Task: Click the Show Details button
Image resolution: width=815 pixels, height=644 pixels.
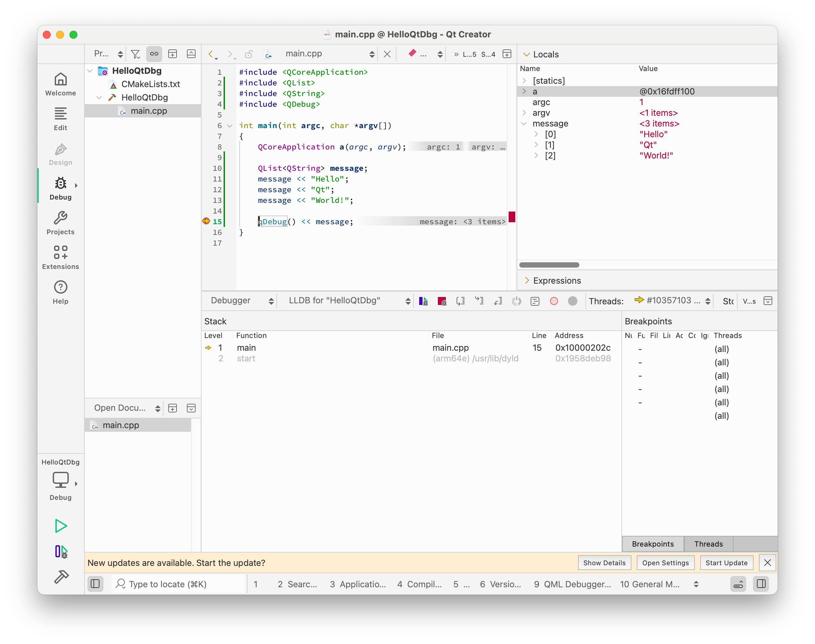Action: 604,563
